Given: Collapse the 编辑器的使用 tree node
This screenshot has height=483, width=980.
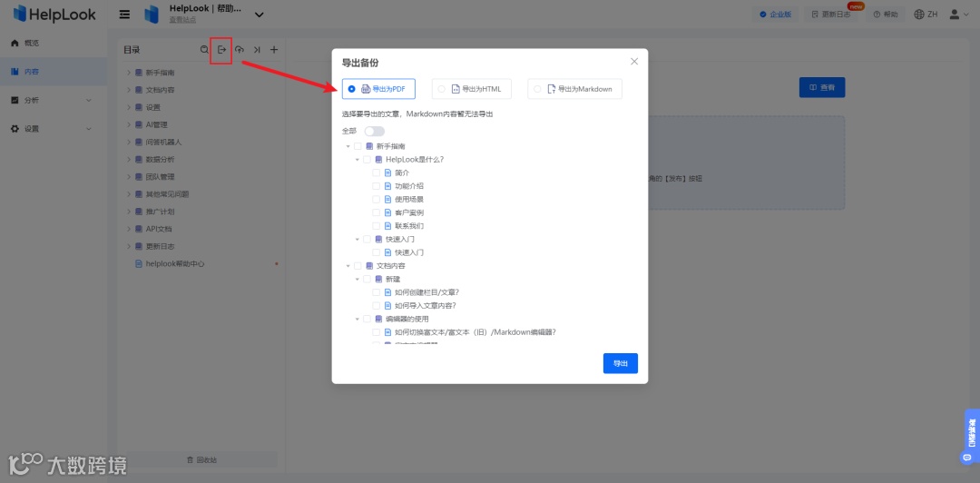Looking at the screenshot, I should point(358,319).
